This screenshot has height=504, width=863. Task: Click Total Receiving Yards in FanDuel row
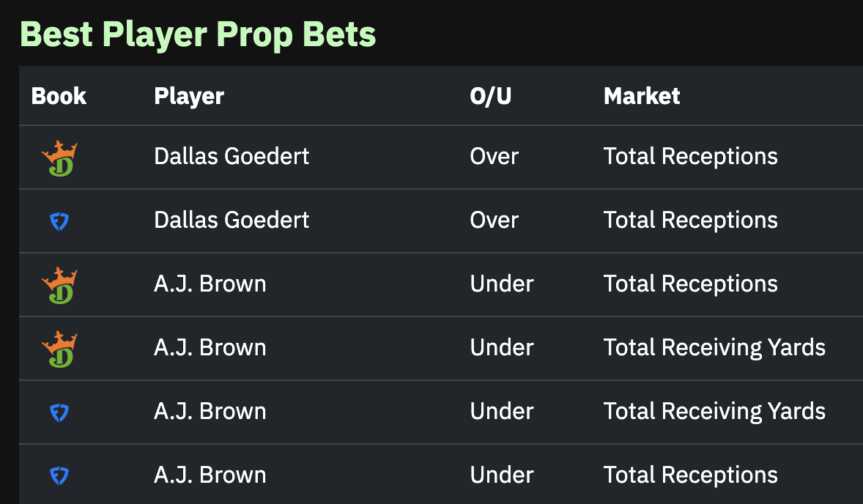tap(714, 412)
